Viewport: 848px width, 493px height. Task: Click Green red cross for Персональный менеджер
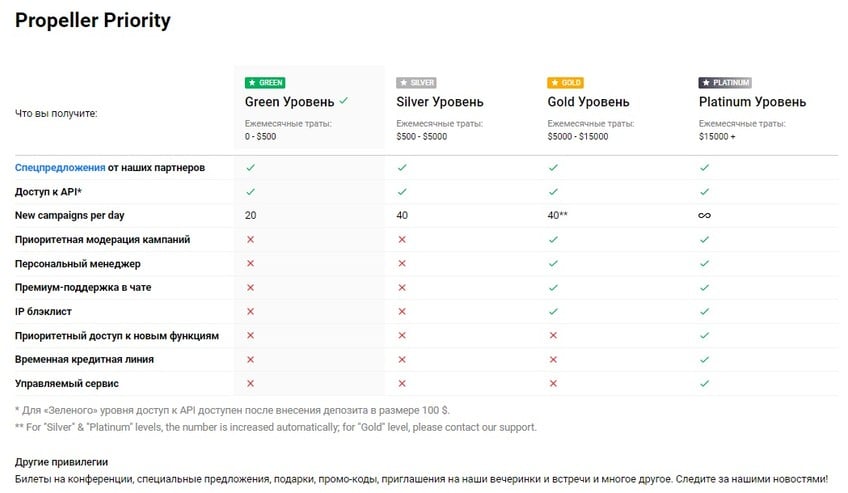(250, 263)
